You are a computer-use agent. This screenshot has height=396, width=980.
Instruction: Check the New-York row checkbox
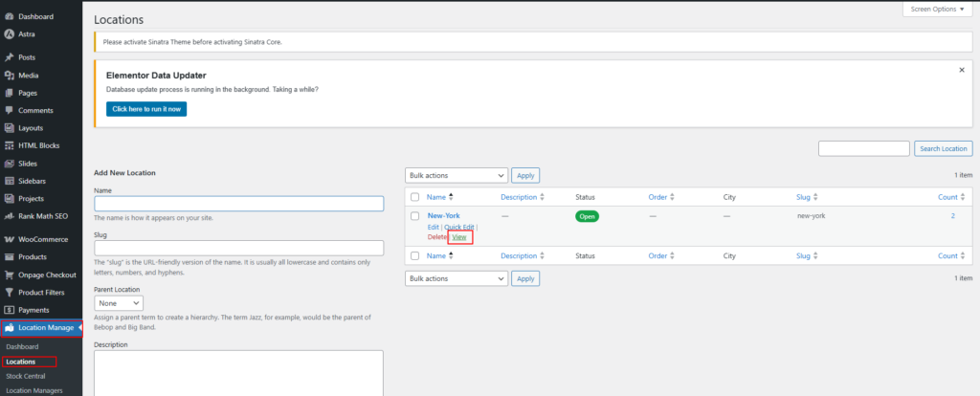click(x=414, y=217)
